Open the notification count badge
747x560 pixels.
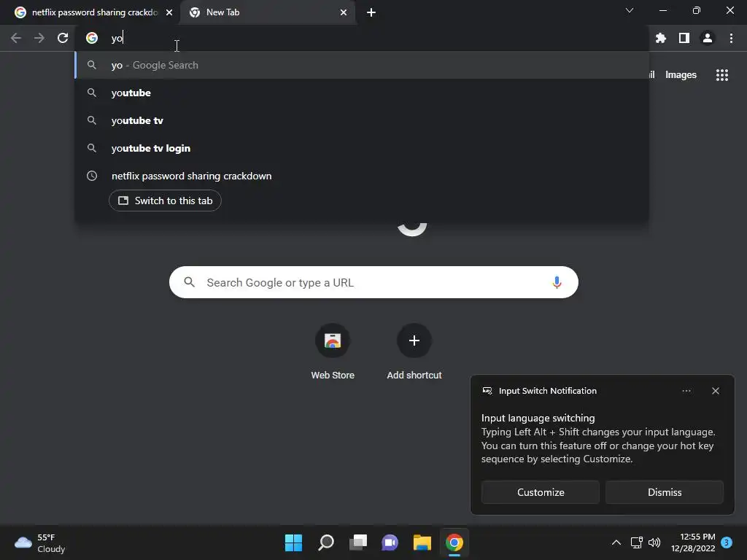727,542
